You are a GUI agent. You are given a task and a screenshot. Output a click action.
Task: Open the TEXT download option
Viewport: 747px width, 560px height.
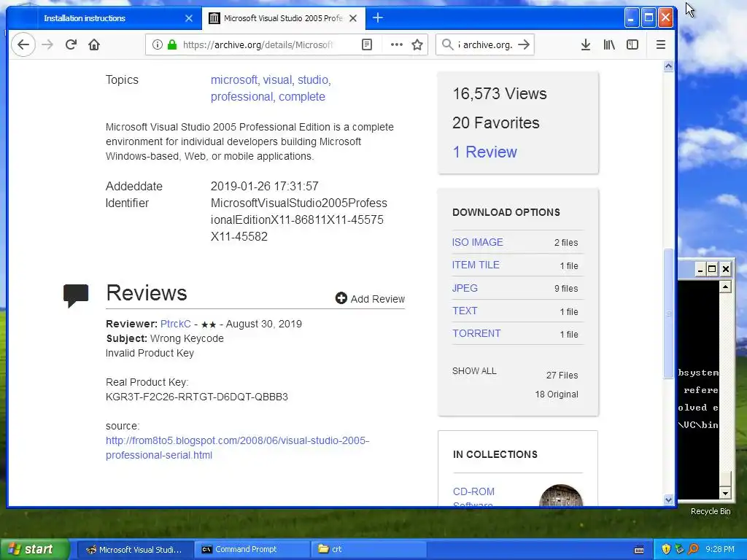(465, 311)
